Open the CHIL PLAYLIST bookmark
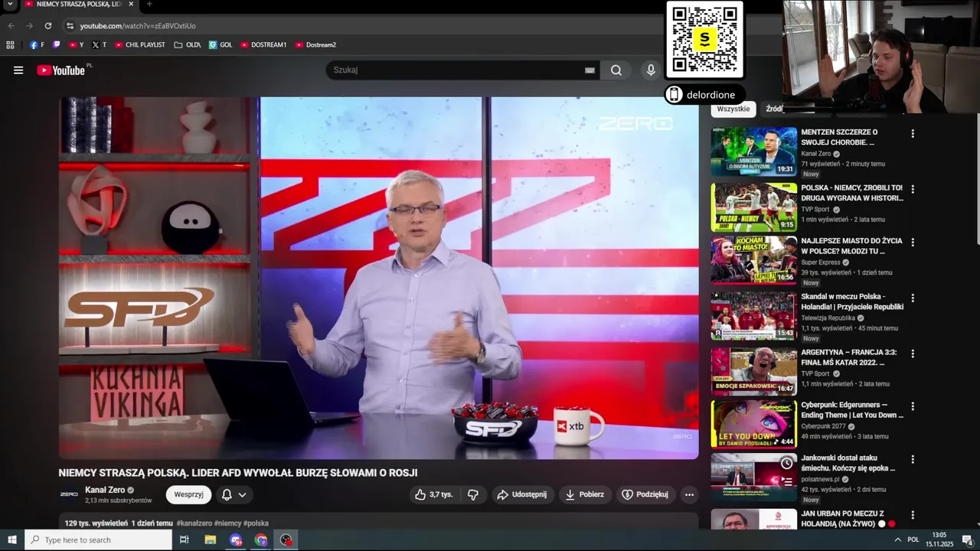 point(140,45)
